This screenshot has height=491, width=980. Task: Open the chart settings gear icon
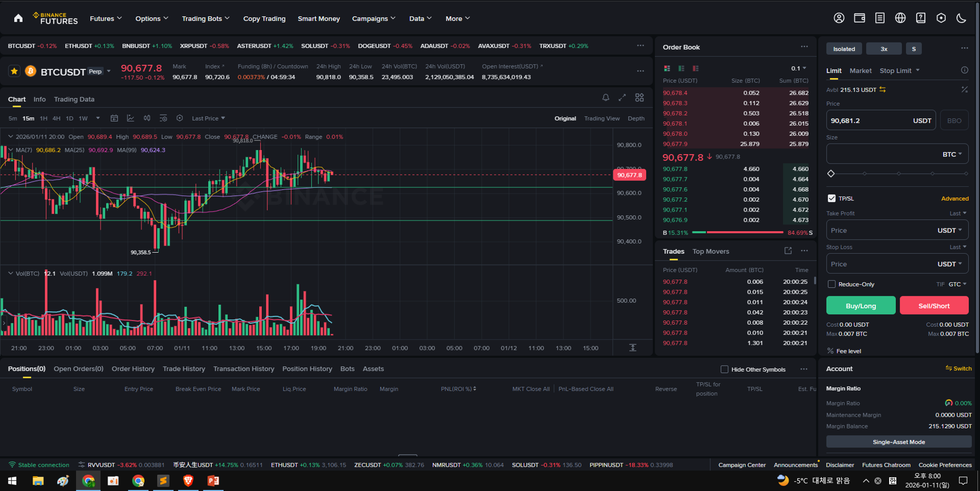coord(180,118)
